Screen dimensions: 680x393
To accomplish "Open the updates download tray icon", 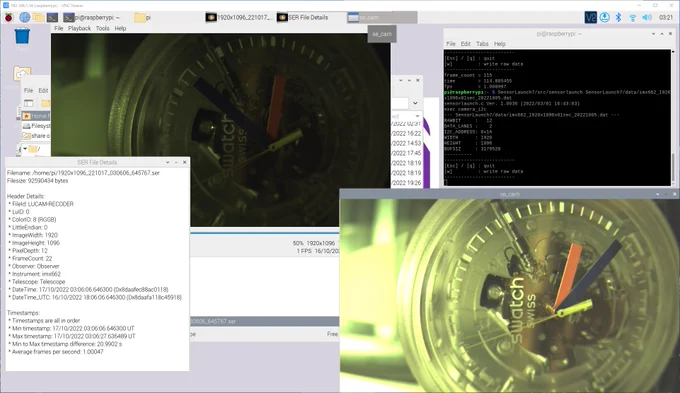I will 605,17.
